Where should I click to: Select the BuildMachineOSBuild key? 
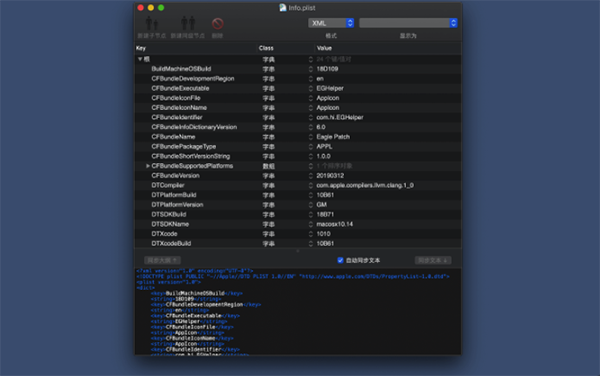(181, 69)
